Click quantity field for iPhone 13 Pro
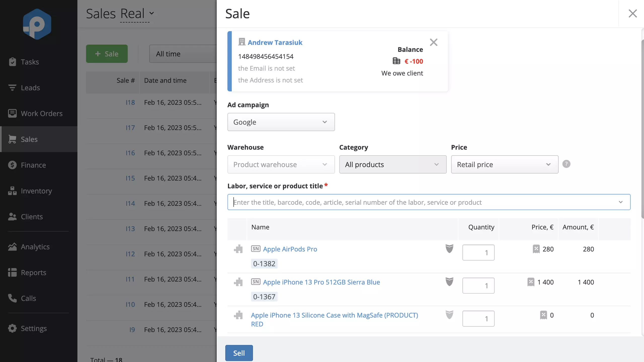The width and height of the screenshot is (644, 362). 478,286
